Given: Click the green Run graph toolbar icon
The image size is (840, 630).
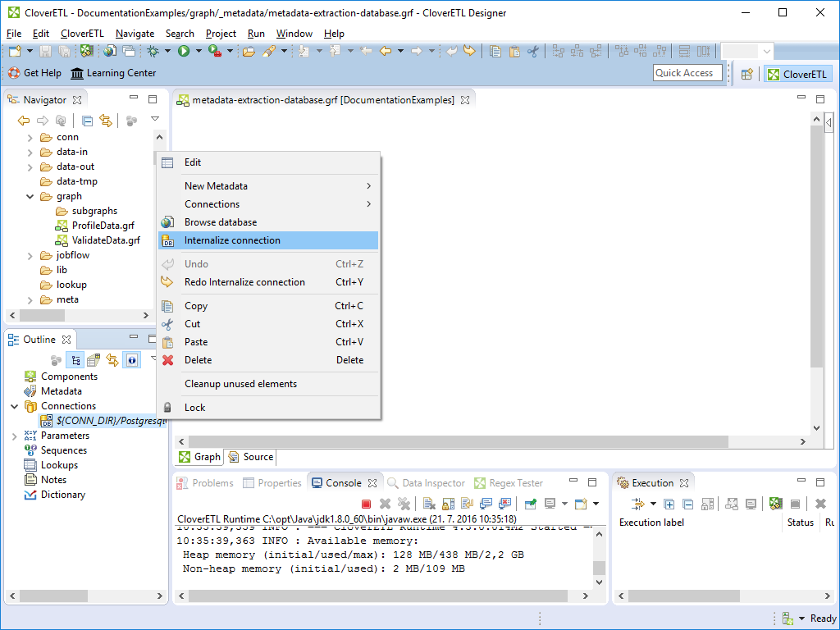Looking at the screenshot, I should [184, 51].
